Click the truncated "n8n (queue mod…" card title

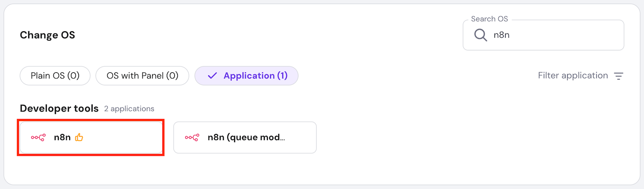pos(246,137)
